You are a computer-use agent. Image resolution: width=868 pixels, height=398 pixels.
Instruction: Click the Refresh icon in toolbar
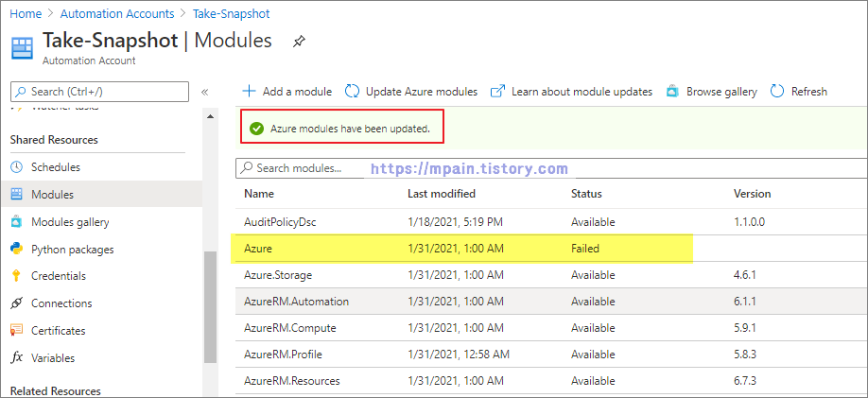[777, 92]
